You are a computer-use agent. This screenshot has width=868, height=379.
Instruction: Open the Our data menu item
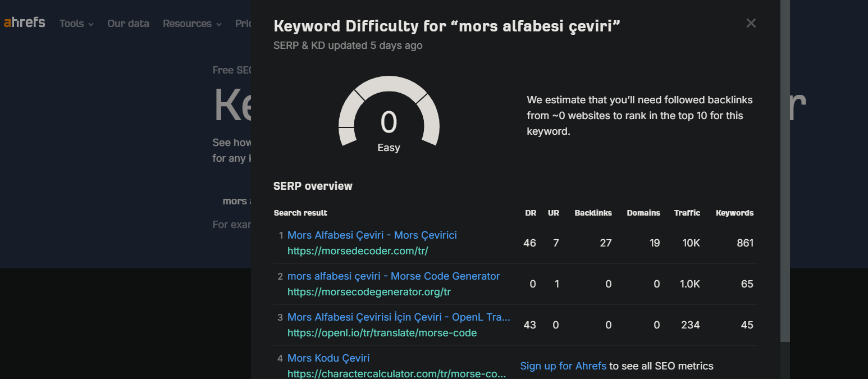tap(128, 24)
